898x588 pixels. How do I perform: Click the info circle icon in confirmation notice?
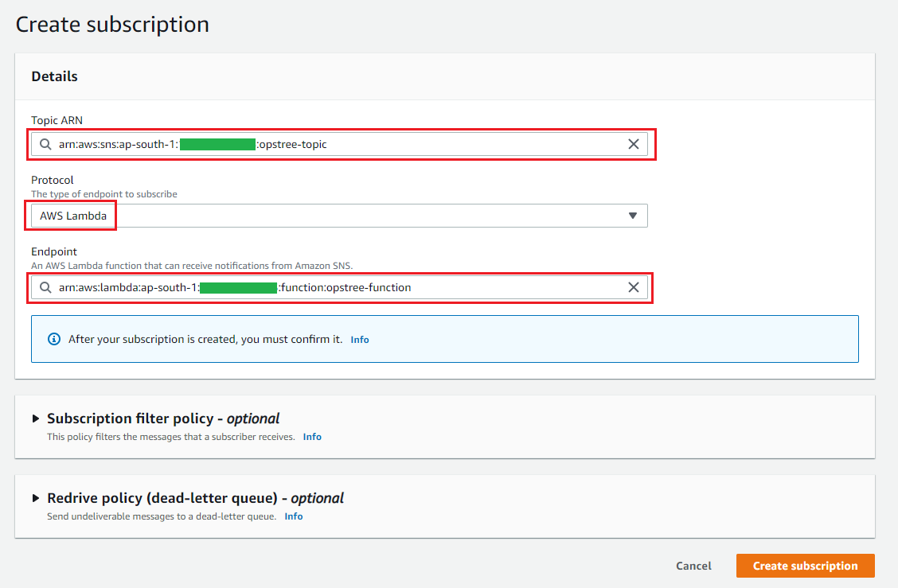54,339
